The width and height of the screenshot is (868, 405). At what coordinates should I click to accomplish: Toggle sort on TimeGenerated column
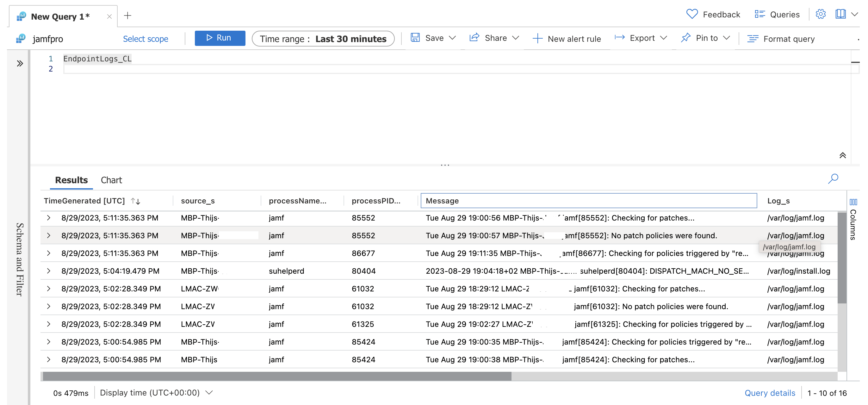(x=135, y=201)
